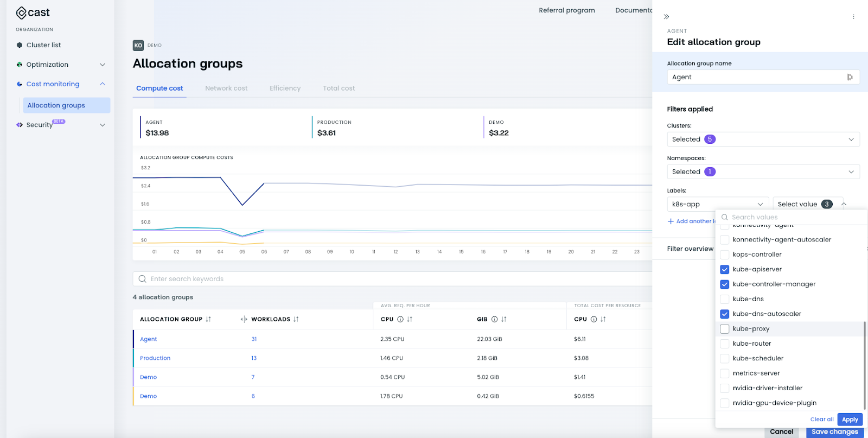This screenshot has width=868, height=438.
Task: Open the Clusters dropdown
Action: point(763,139)
